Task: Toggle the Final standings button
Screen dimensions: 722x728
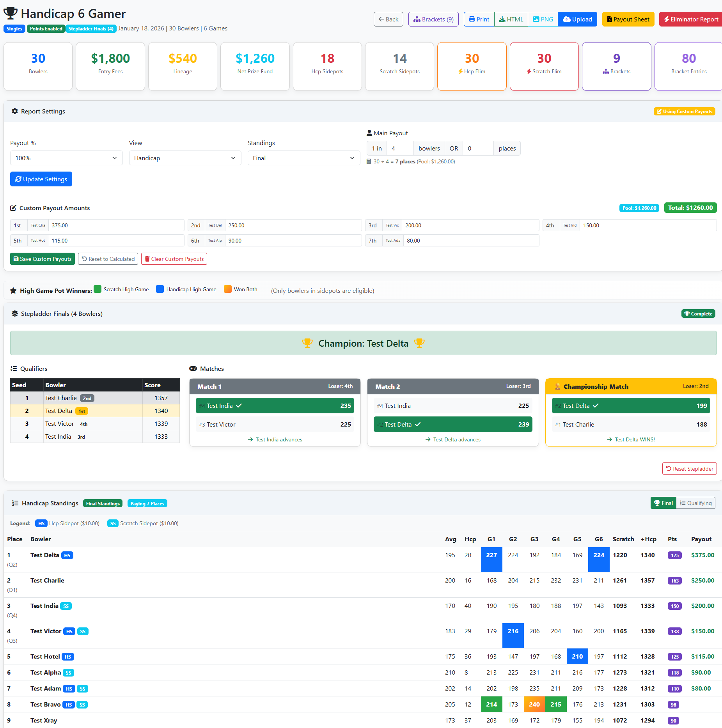Action: click(x=663, y=503)
